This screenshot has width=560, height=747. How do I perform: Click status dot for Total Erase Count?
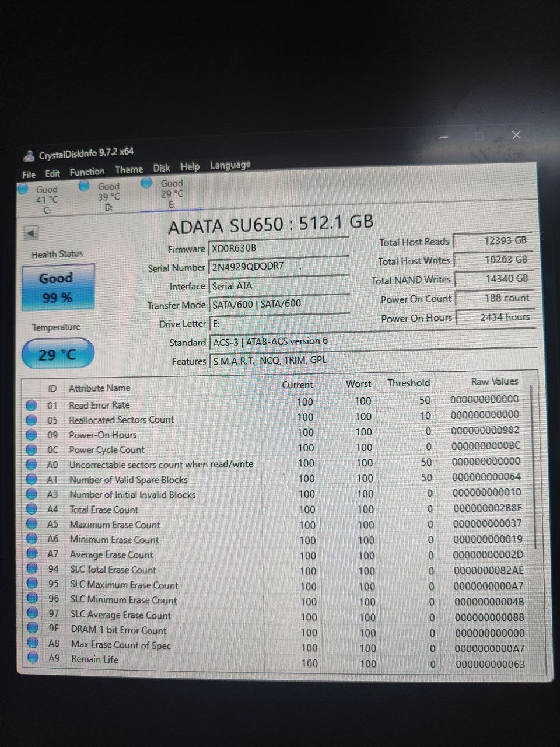(x=32, y=509)
